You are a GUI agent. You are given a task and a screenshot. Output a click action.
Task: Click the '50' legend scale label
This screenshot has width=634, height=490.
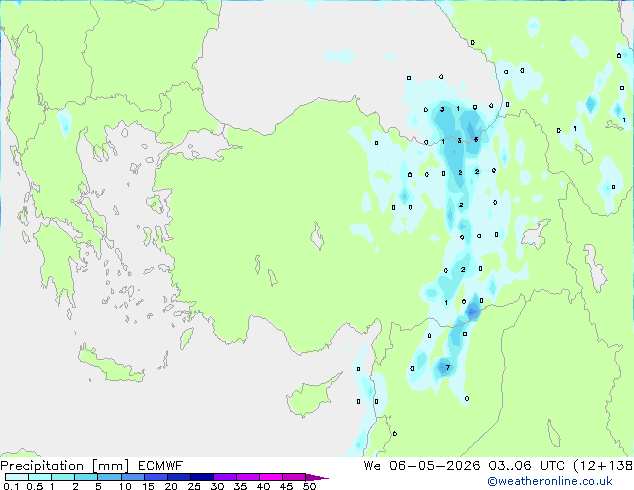click(309, 486)
